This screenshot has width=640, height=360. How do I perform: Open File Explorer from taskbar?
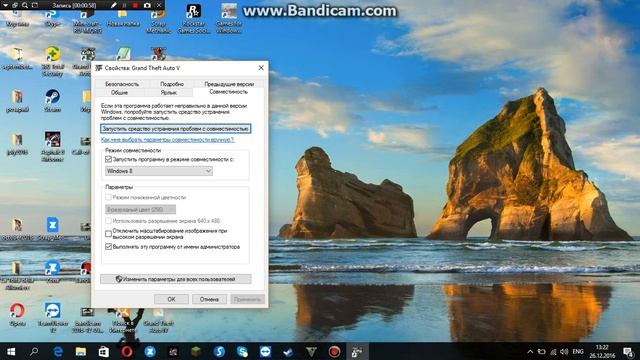coord(80,351)
